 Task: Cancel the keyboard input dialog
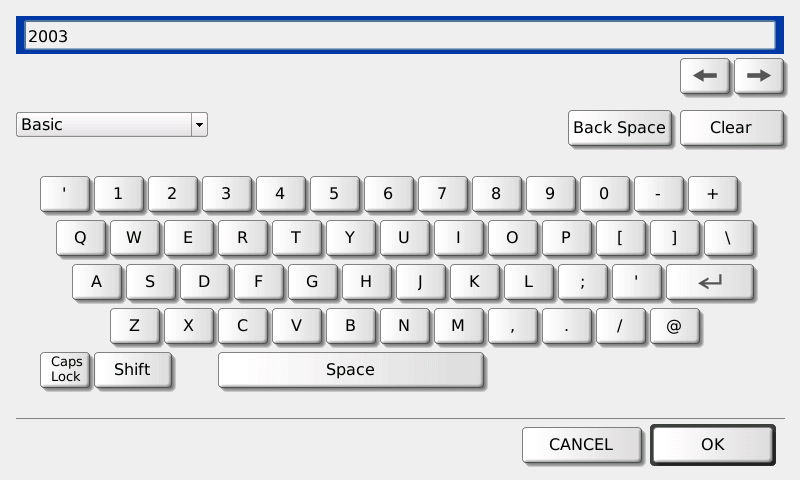pos(581,445)
